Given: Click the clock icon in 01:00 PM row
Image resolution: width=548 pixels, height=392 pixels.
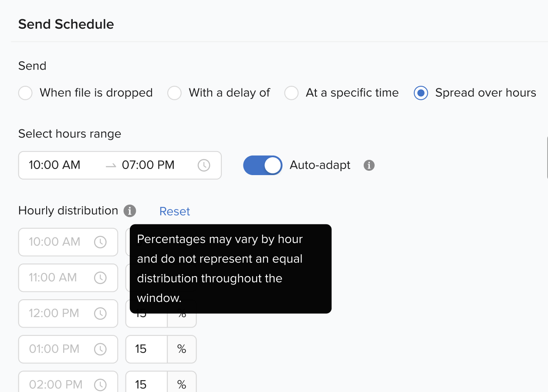Looking at the screenshot, I should tap(101, 349).
